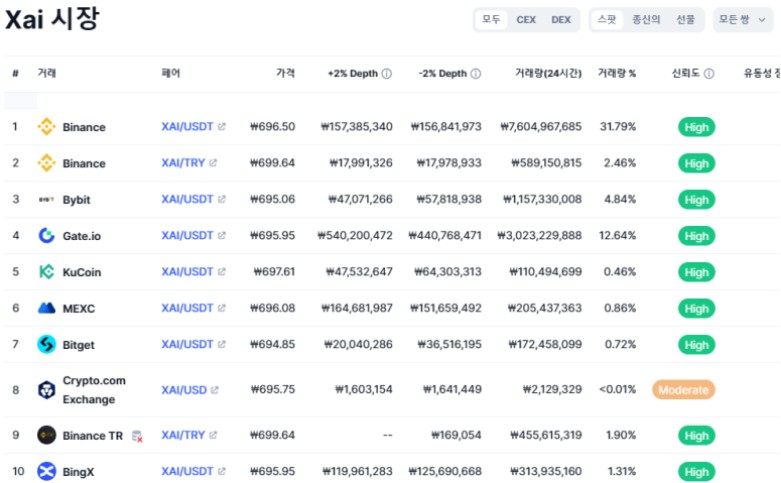This screenshot has height=483, width=781.
Task: Select the DEX filter tab
Action: pyautogui.click(x=561, y=20)
